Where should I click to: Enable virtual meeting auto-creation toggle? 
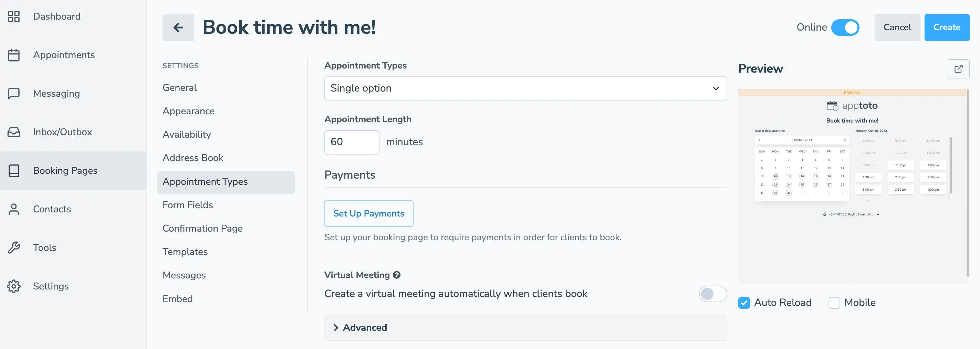[712, 294]
